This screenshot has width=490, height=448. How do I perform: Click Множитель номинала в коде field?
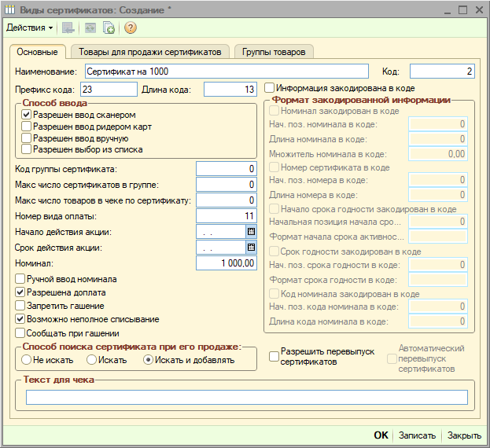438,154
